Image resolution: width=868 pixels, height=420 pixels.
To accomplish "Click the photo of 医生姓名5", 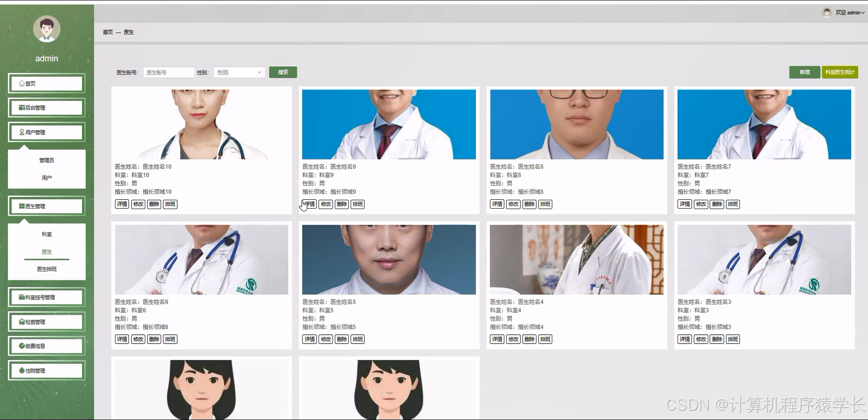I will [x=389, y=259].
